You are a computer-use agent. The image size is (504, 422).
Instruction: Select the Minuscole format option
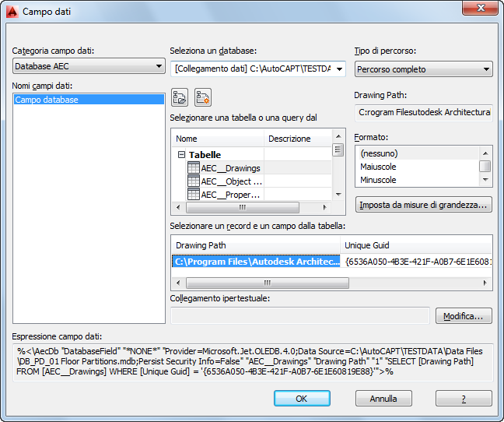[417, 180]
